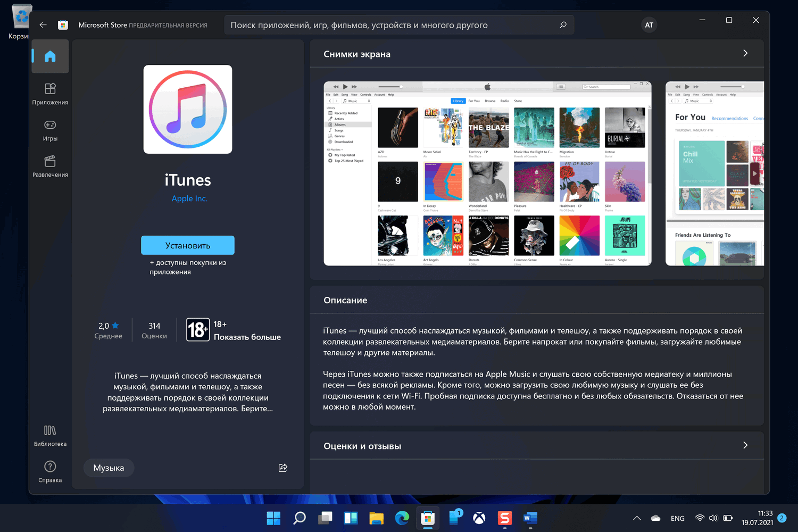Click the Microsoft Store taskbar icon

(x=428, y=518)
